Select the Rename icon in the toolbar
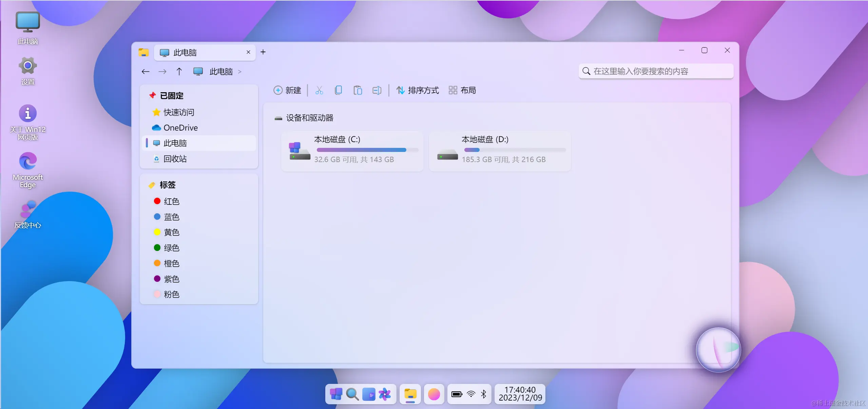 (377, 90)
